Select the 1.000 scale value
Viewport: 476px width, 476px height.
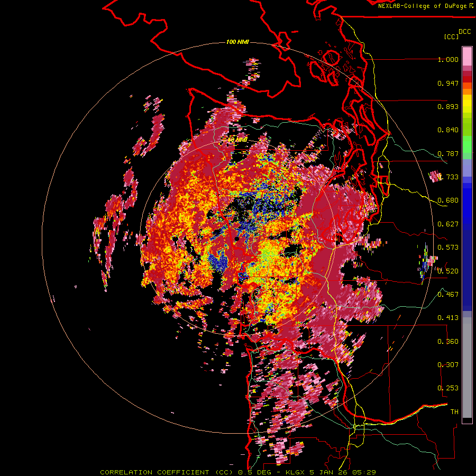pos(448,59)
